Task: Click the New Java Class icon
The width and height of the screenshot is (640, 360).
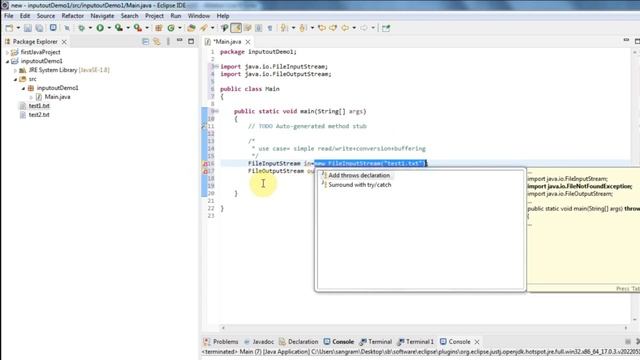Action: pyautogui.click(x=171, y=28)
